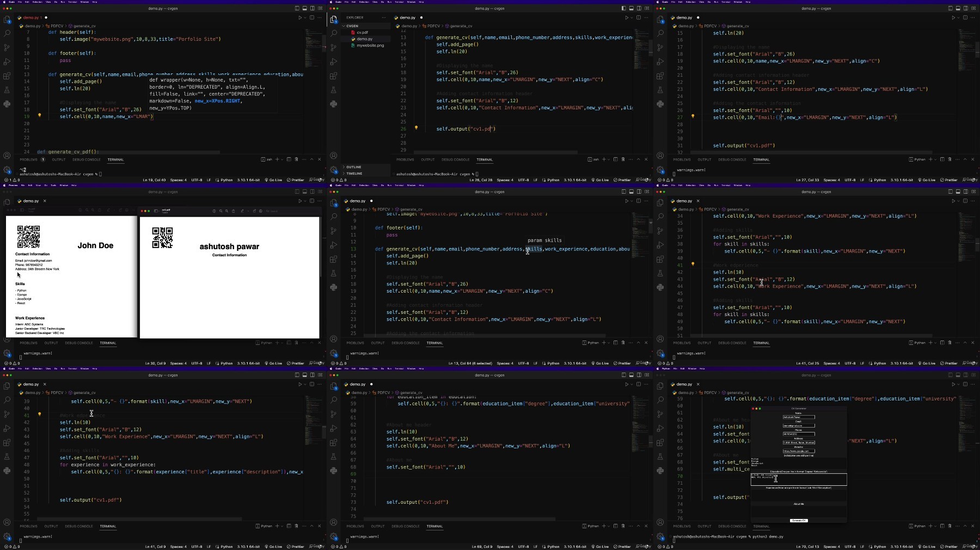Click the markup pen icon in the ashutosh pawar PDF toolbar
Screen dimensions: 980x550
tap(243, 211)
